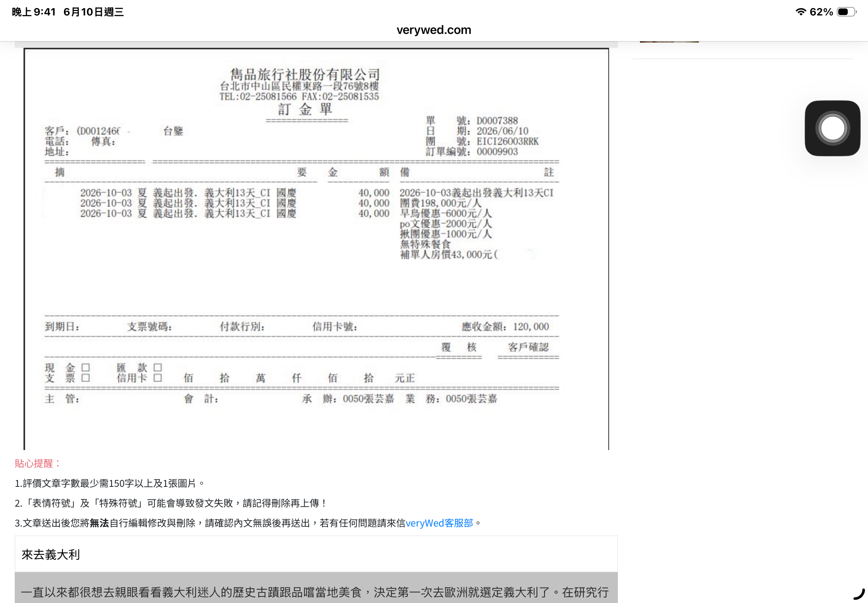Check the 支票 checkbox on receipt
This screenshot has width=868, height=603.
[86, 378]
